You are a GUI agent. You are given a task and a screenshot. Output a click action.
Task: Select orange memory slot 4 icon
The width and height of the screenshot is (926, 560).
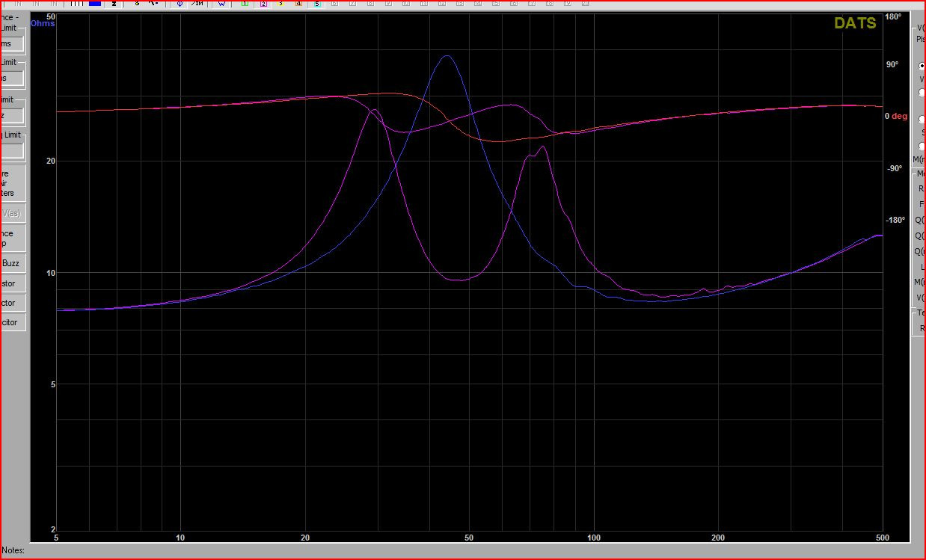(298, 4)
